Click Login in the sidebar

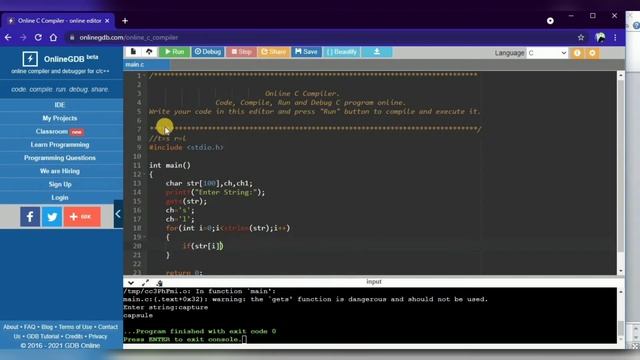[x=60, y=197]
